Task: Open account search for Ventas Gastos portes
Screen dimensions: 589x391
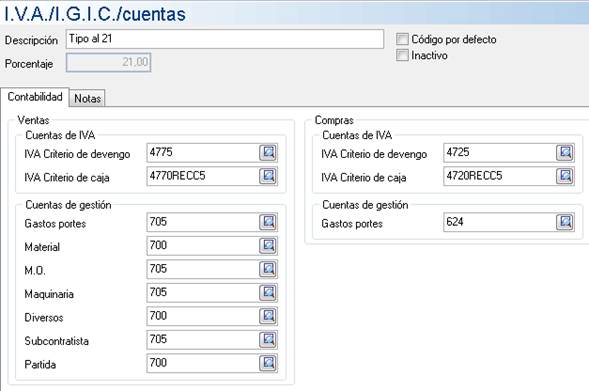Action: [x=268, y=222]
